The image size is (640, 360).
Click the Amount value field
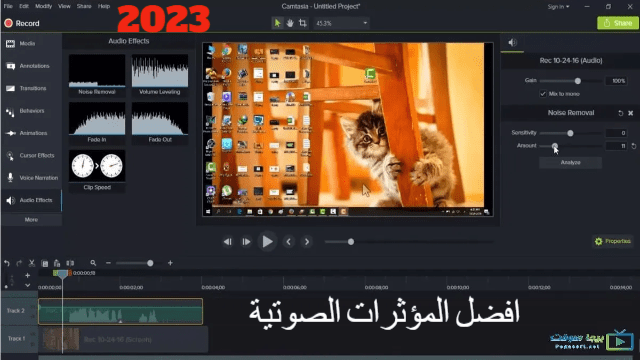point(616,146)
